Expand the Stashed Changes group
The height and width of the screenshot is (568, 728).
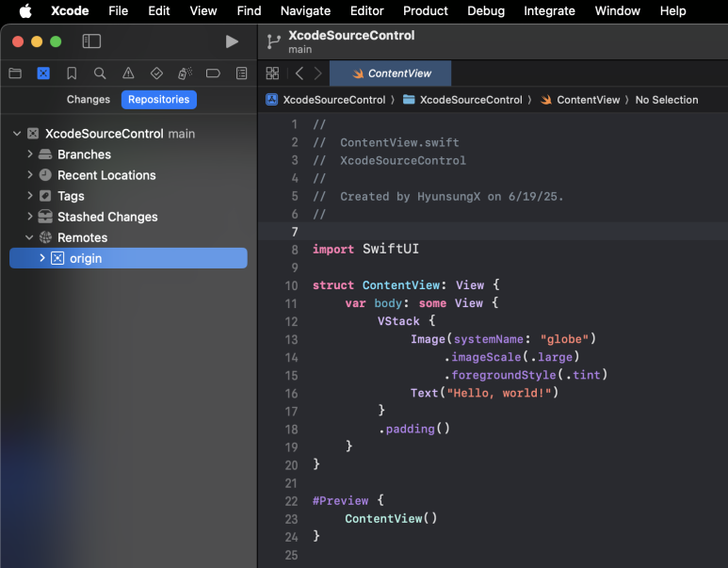(x=30, y=217)
